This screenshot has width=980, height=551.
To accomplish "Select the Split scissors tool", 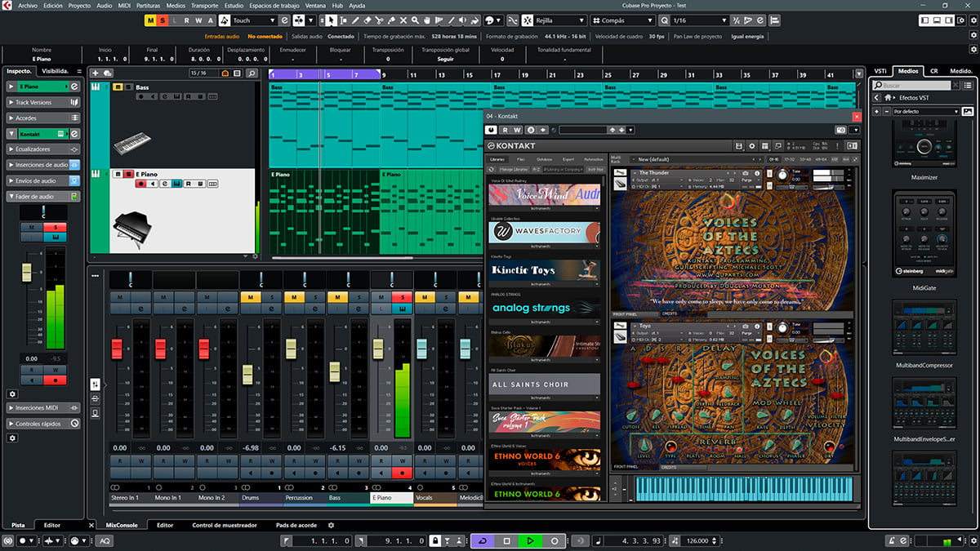I will (x=379, y=20).
